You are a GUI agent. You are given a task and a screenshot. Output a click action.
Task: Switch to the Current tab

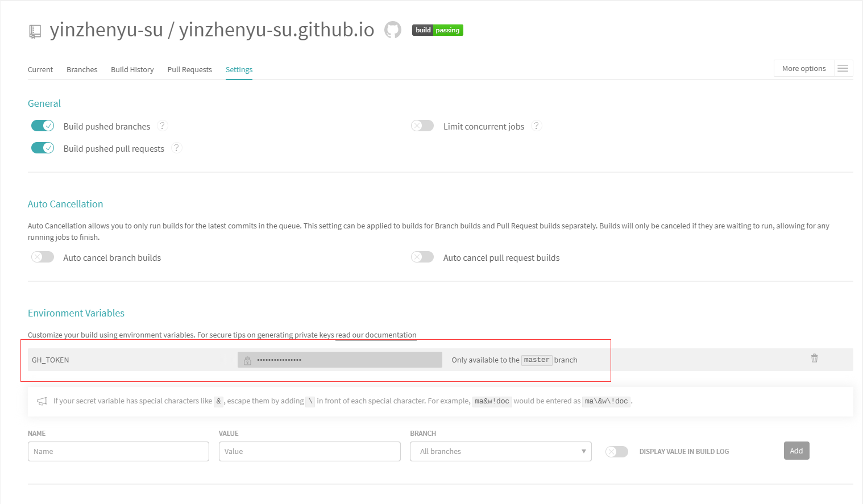tap(40, 69)
